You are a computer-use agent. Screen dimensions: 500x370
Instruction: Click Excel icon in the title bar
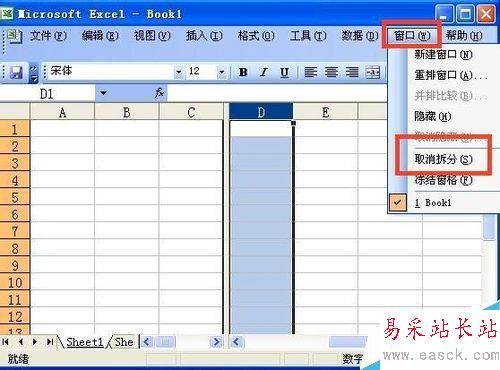(7, 13)
